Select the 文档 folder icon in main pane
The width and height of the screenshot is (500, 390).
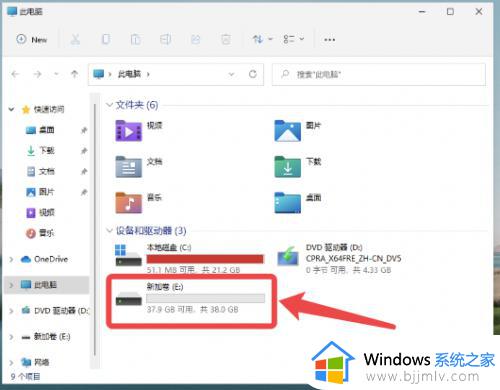pyautogui.click(x=129, y=167)
